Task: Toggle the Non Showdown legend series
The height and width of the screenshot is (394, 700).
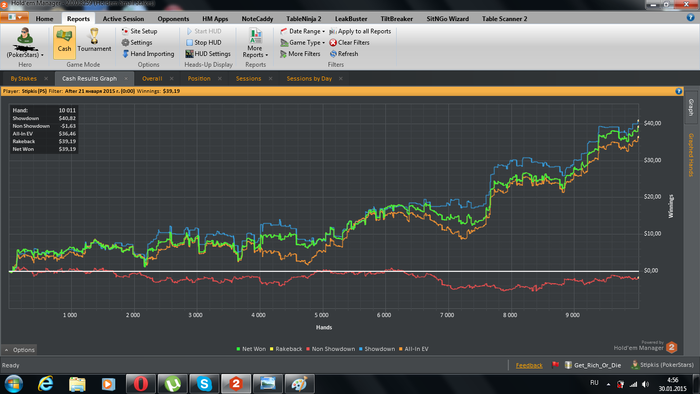Action: pyautogui.click(x=330, y=349)
